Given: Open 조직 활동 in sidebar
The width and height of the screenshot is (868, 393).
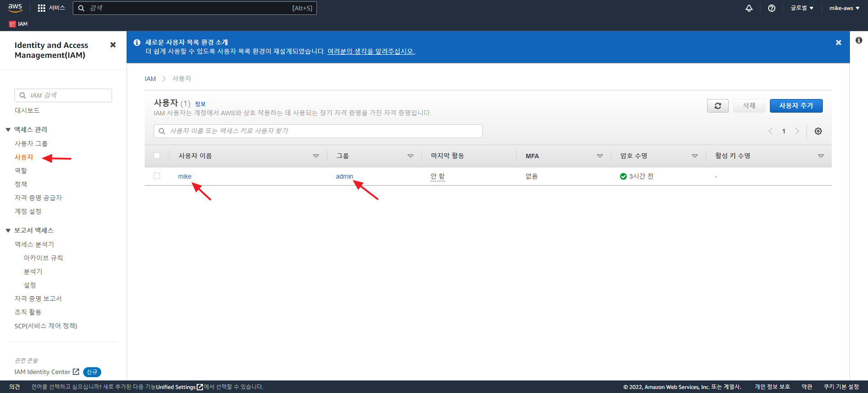Looking at the screenshot, I should pos(28,312).
